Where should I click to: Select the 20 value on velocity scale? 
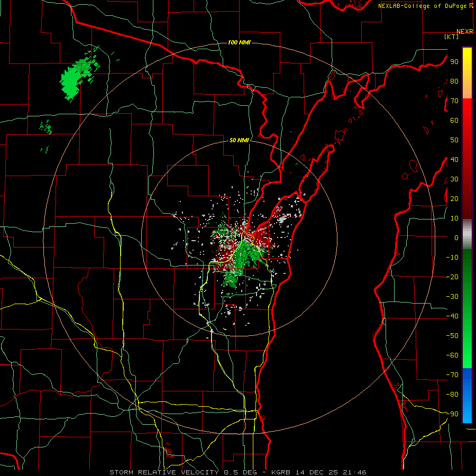[454, 198]
